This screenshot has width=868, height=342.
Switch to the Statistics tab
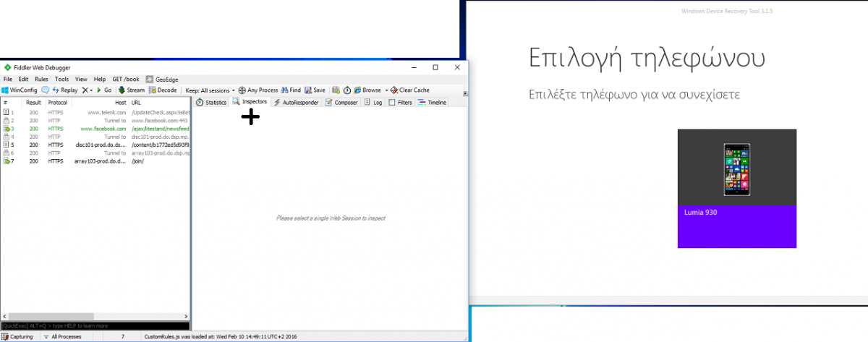(x=211, y=103)
